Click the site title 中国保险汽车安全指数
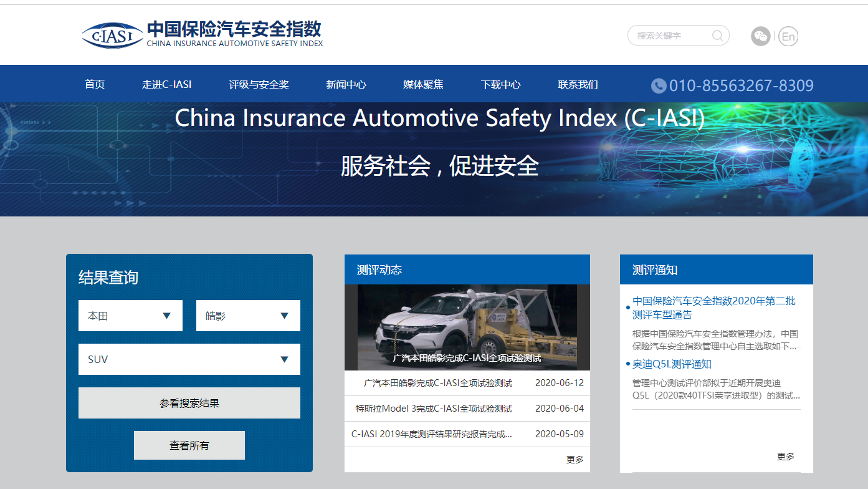 click(x=234, y=29)
